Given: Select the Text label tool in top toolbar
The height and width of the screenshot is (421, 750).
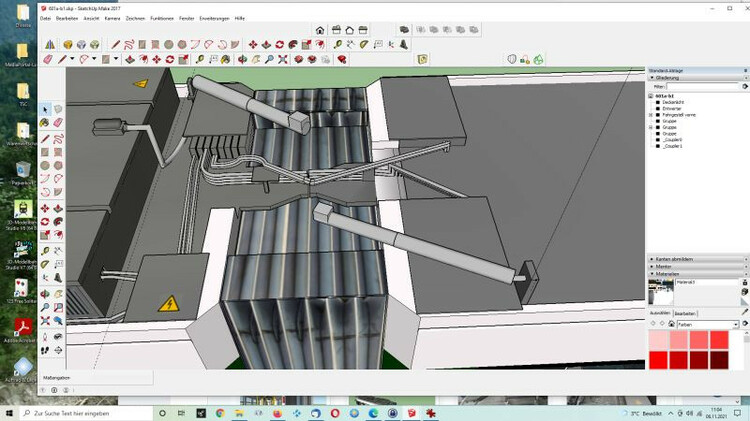Looking at the screenshot, I should click(x=378, y=44).
